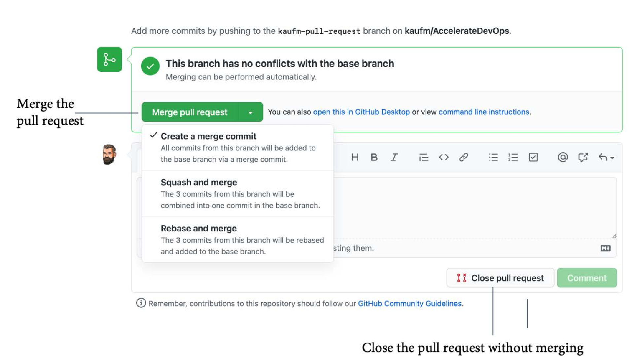630x364 pixels.
Task: Insert bulleted list icon
Action: 493,157
